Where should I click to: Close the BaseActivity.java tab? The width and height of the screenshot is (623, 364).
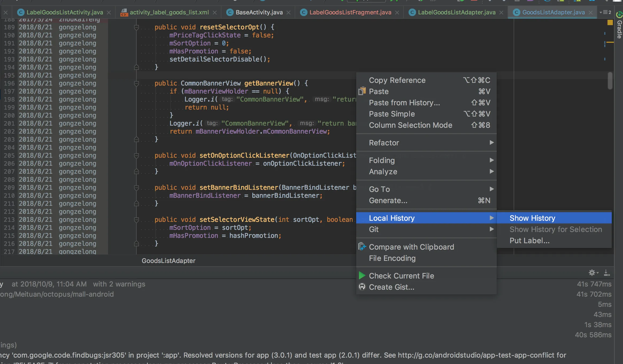[x=289, y=13]
